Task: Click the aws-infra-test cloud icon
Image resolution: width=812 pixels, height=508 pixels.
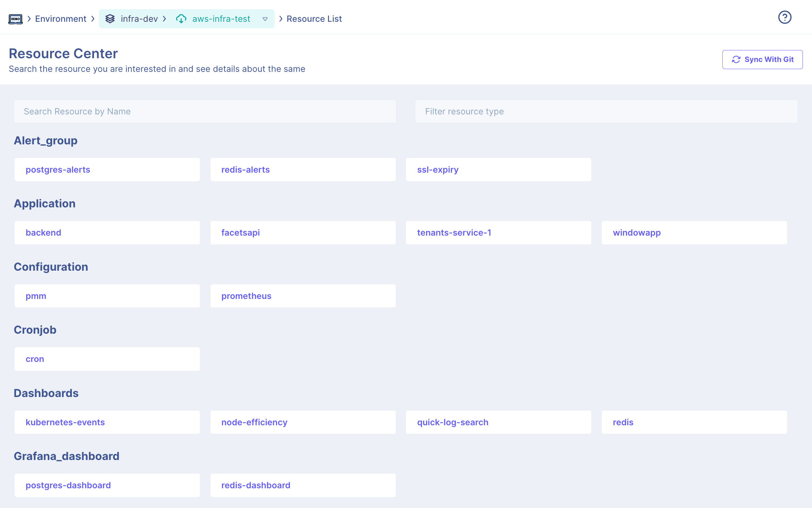Action: pos(181,19)
